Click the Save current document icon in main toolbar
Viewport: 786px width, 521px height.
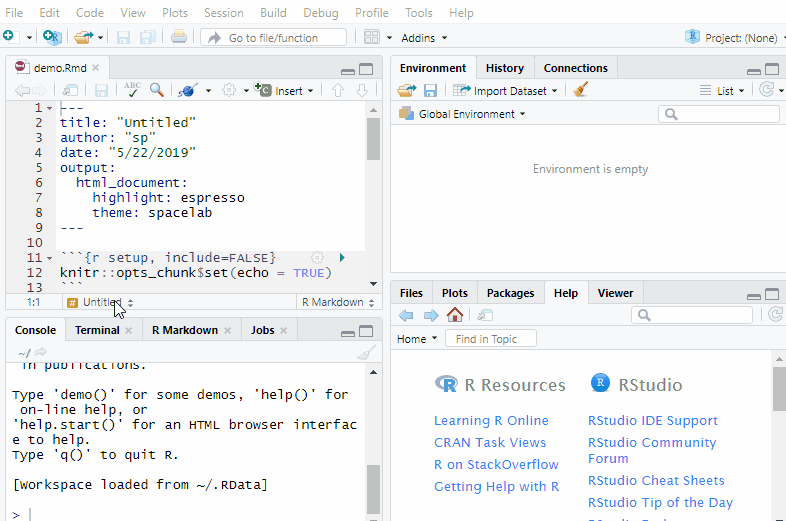coord(123,38)
